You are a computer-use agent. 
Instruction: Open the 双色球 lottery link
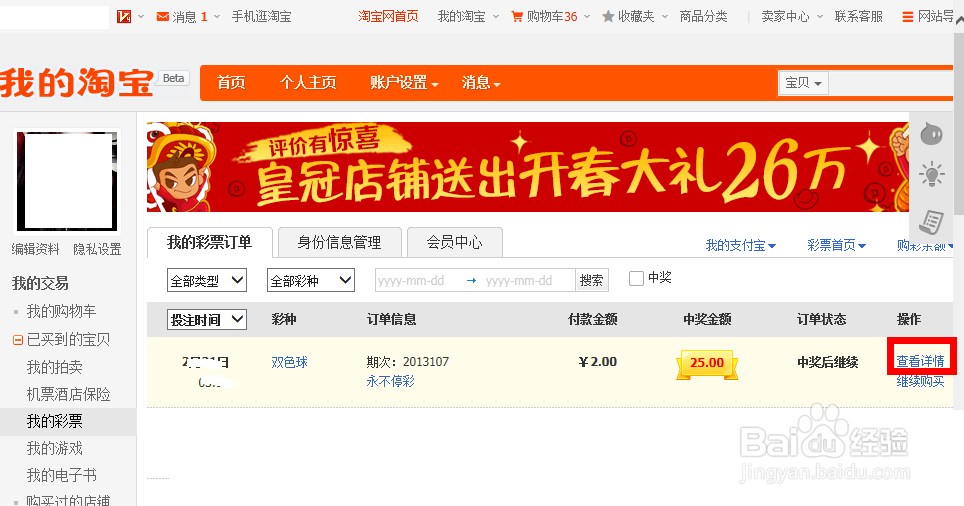click(290, 362)
